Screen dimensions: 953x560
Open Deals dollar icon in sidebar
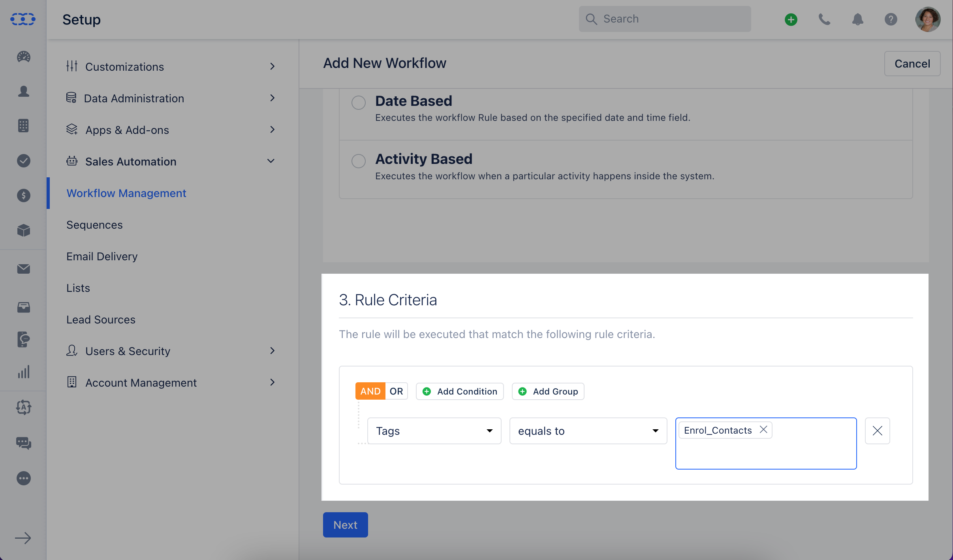pos(24,195)
